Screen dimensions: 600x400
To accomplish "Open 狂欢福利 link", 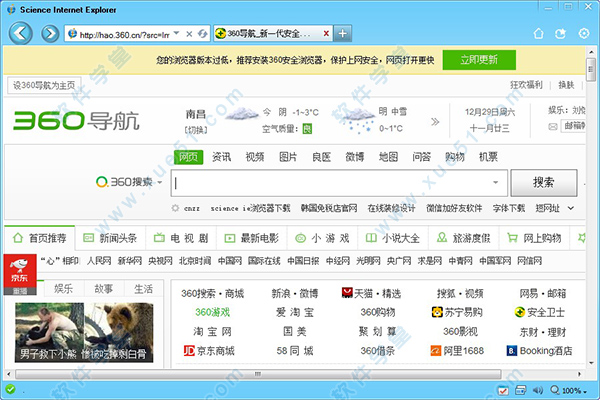I will pyautogui.click(x=526, y=85).
